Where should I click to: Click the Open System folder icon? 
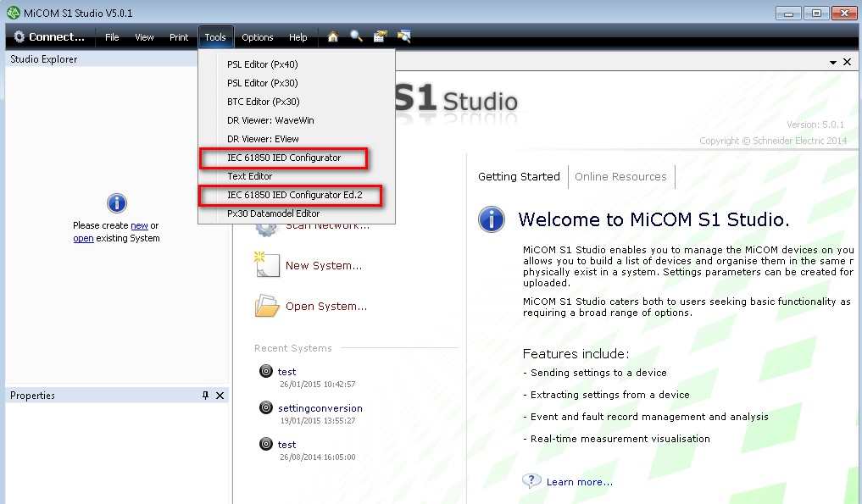click(267, 306)
